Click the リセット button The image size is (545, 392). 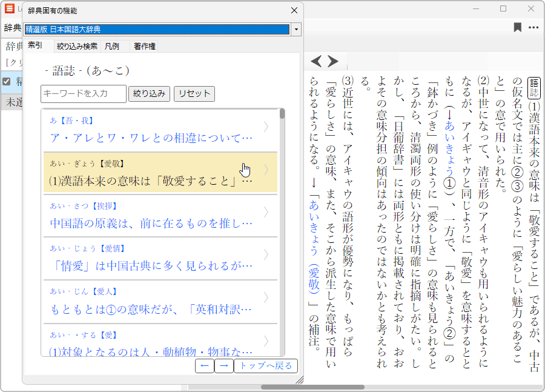[194, 93]
